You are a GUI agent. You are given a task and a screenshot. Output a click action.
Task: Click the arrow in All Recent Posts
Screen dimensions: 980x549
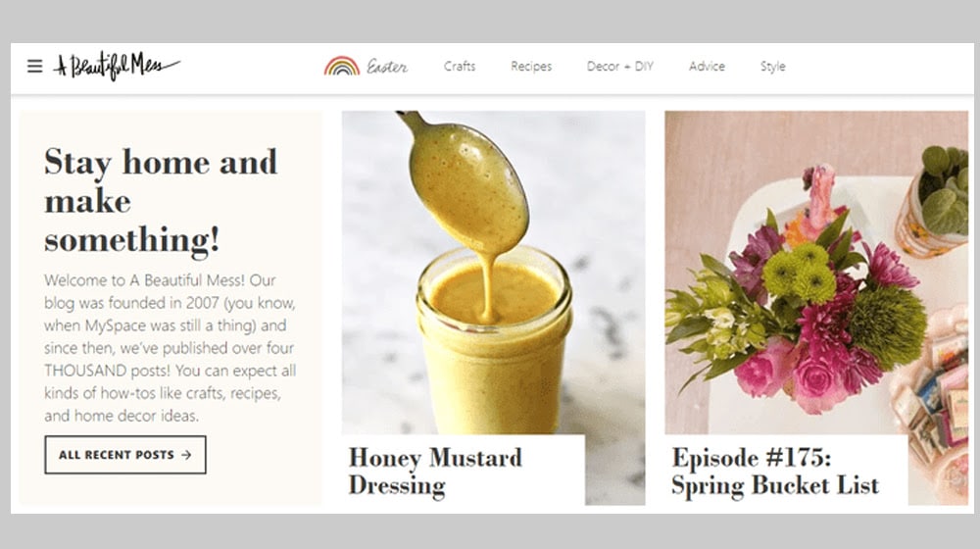click(186, 455)
